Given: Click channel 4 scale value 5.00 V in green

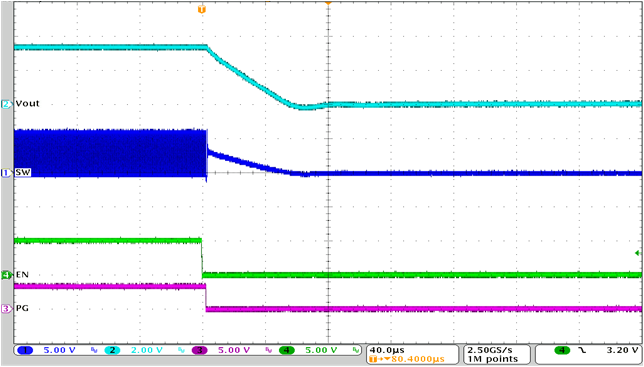Looking at the screenshot, I should coord(321,350).
